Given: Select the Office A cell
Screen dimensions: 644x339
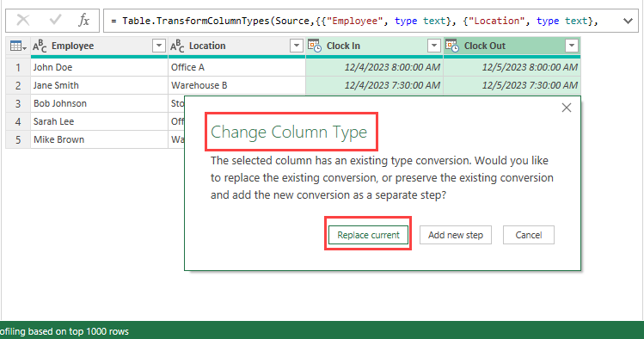Looking at the screenshot, I should [x=237, y=67].
